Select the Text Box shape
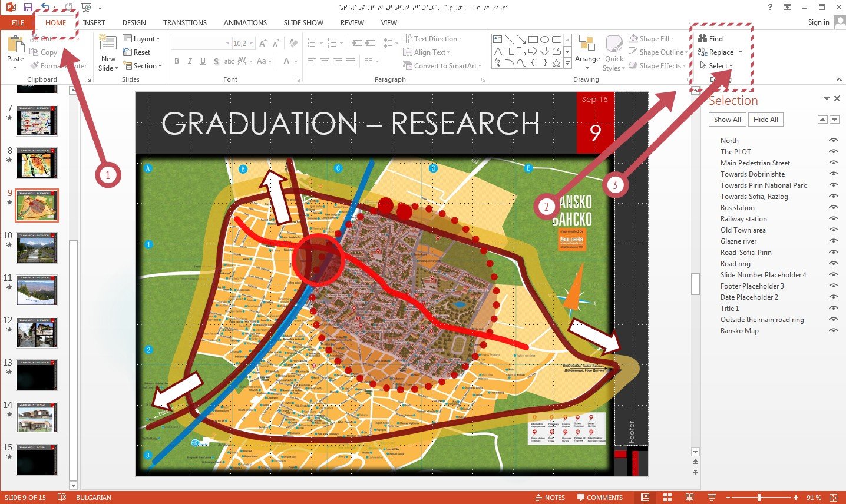 [x=498, y=39]
